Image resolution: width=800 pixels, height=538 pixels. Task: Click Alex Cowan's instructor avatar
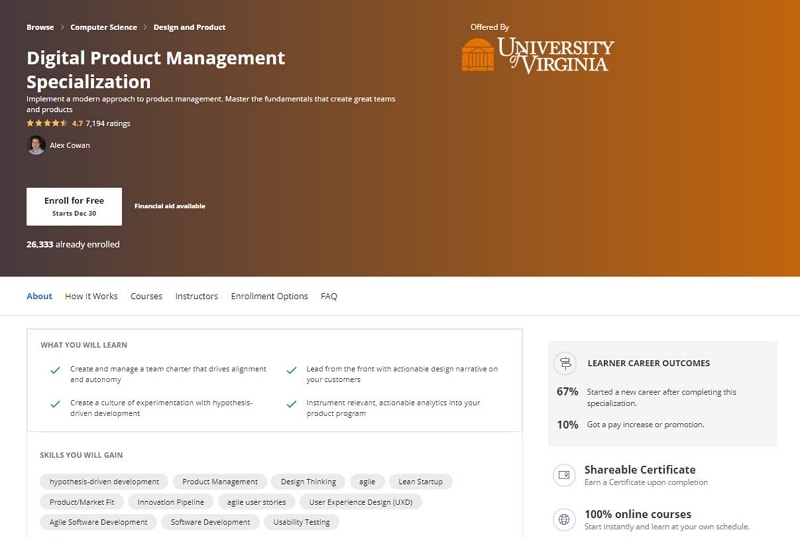[36, 145]
